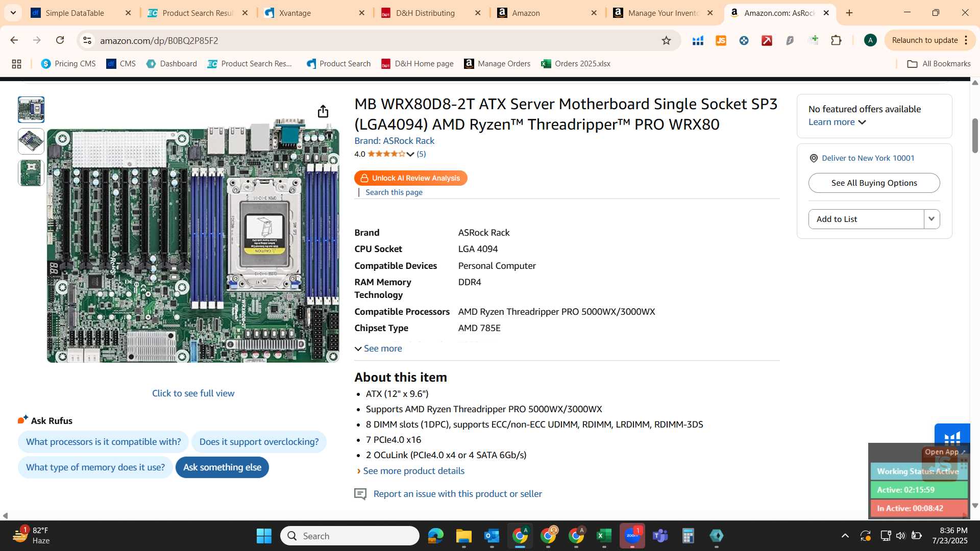Switch to the Product Search Results tab
This screenshot has width=980, height=551.
pos(198,13)
